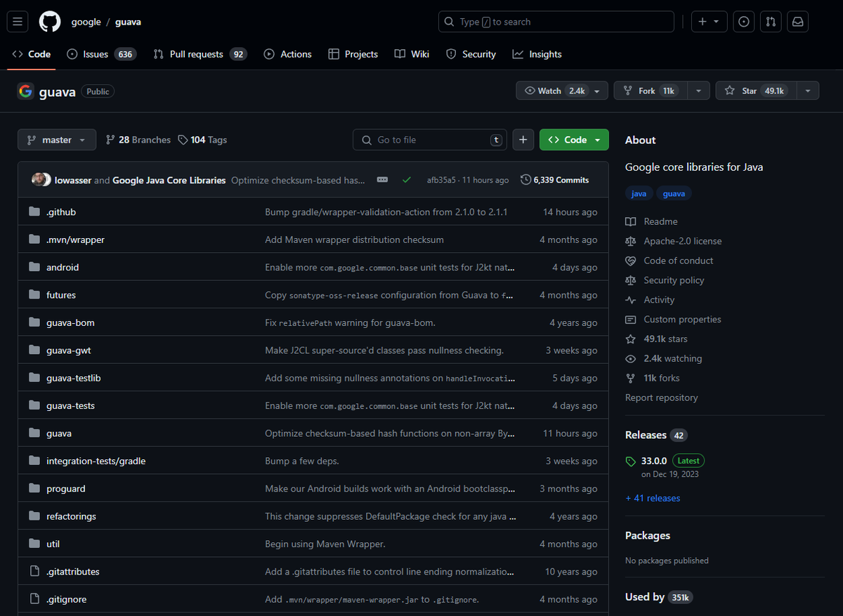The image size is (843, 616).
Task: View 104 Tags
Action: tap(202, 140)
